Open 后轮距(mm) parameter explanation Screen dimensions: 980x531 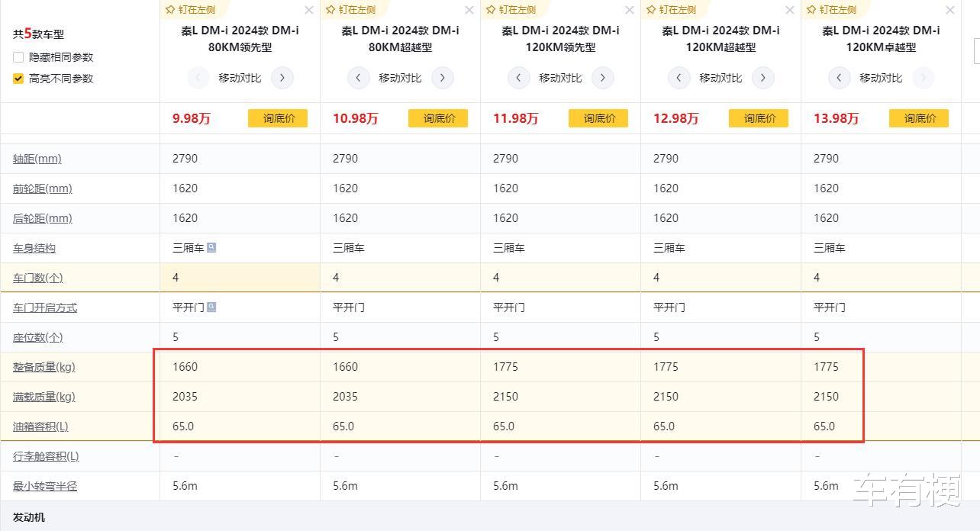43,218
